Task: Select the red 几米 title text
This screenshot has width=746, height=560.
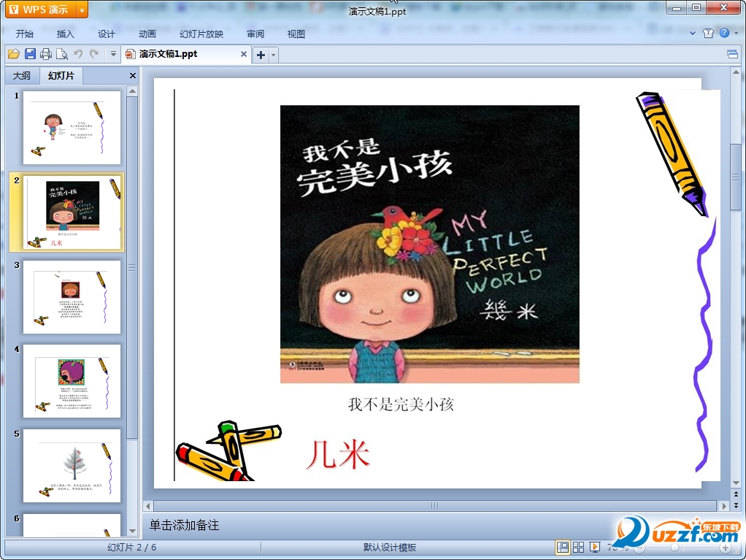Action: click(338, 454)
